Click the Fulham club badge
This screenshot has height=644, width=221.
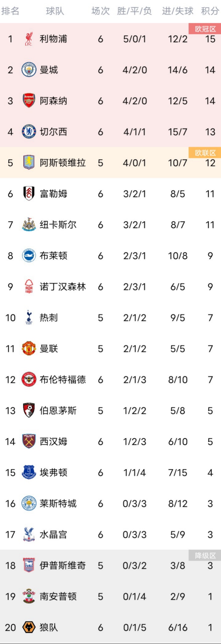coord(29,194)
